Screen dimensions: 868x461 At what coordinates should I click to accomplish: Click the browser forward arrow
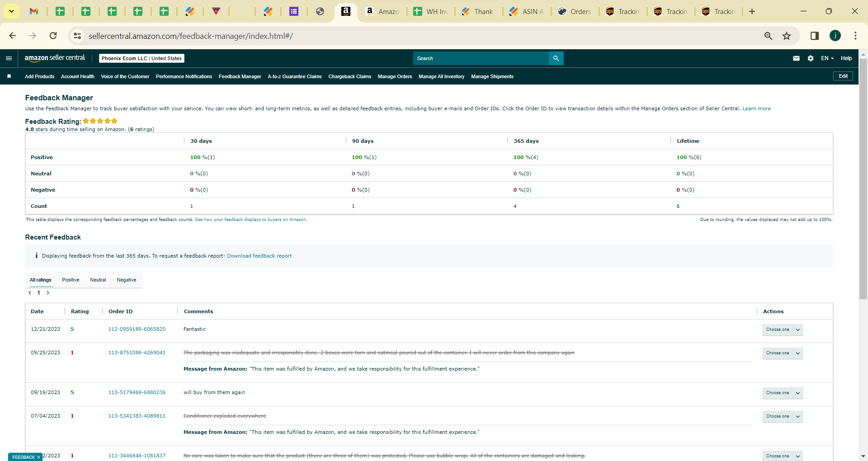pos(33,36)
